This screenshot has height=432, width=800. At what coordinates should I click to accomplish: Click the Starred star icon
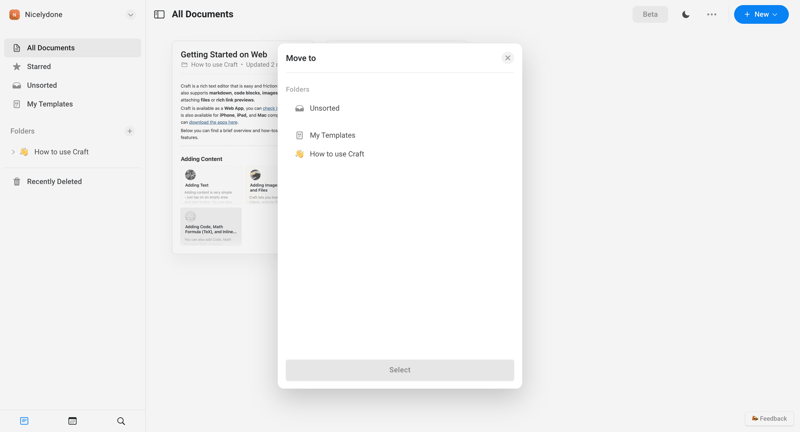[x=17, y=66]
